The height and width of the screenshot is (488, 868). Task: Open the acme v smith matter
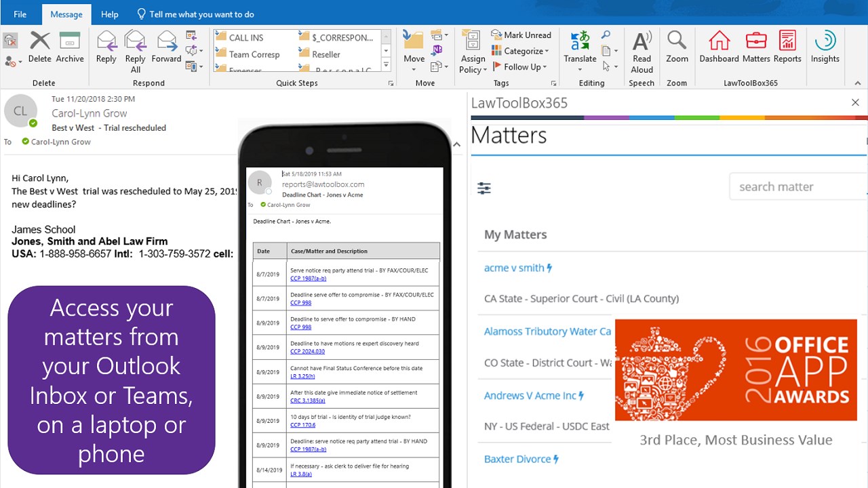coord(518,268)
